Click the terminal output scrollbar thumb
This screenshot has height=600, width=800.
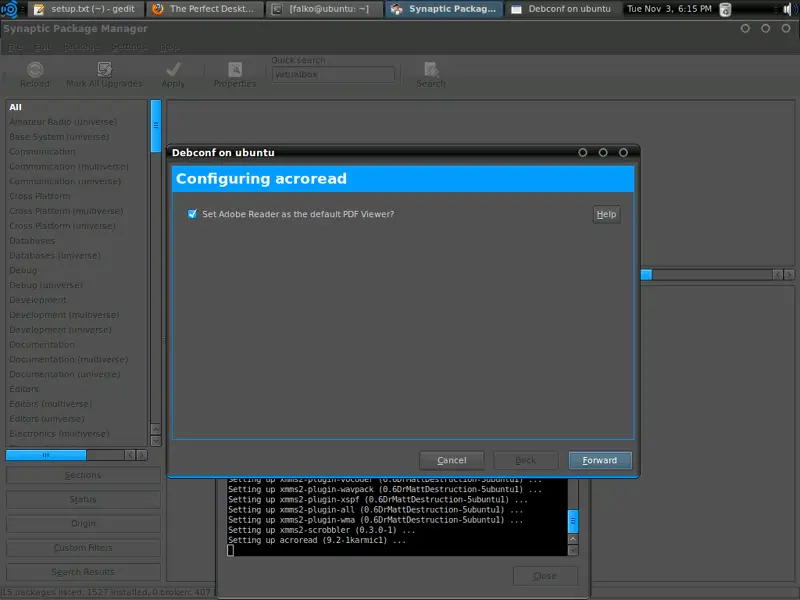573,521
